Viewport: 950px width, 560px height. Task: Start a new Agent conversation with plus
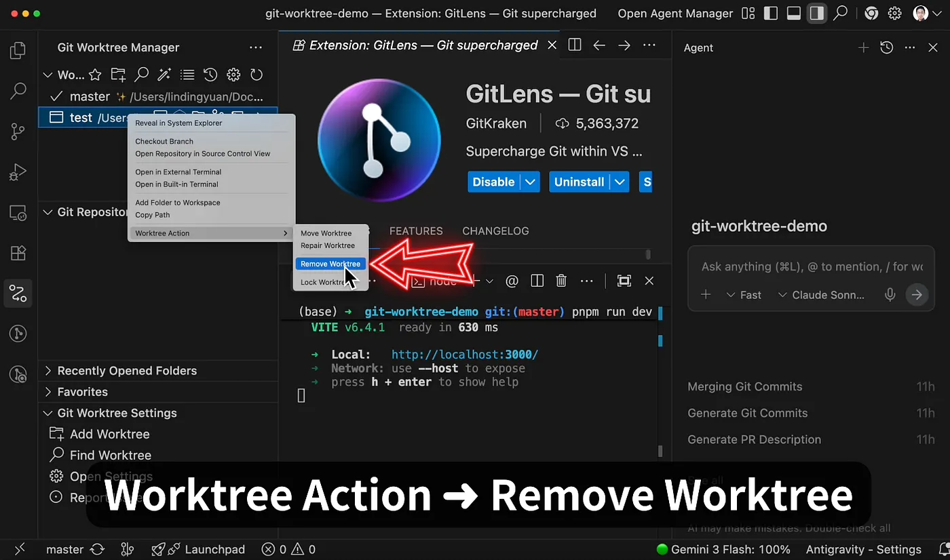click(863, 47)
